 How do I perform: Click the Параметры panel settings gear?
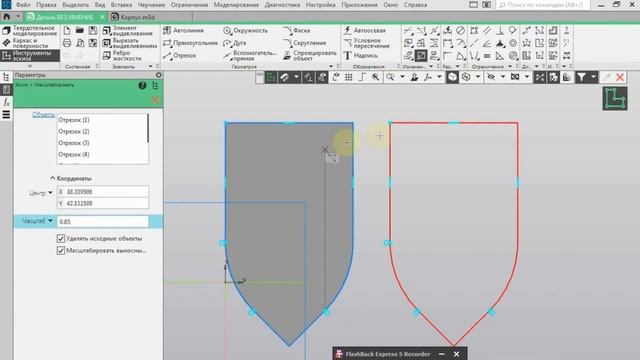158,75
